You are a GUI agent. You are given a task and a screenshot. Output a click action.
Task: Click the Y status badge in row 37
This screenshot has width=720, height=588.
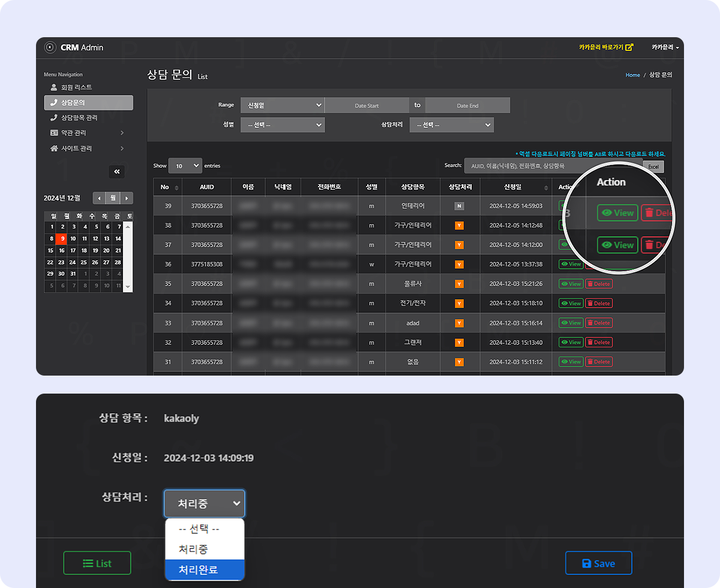point(460,245)
